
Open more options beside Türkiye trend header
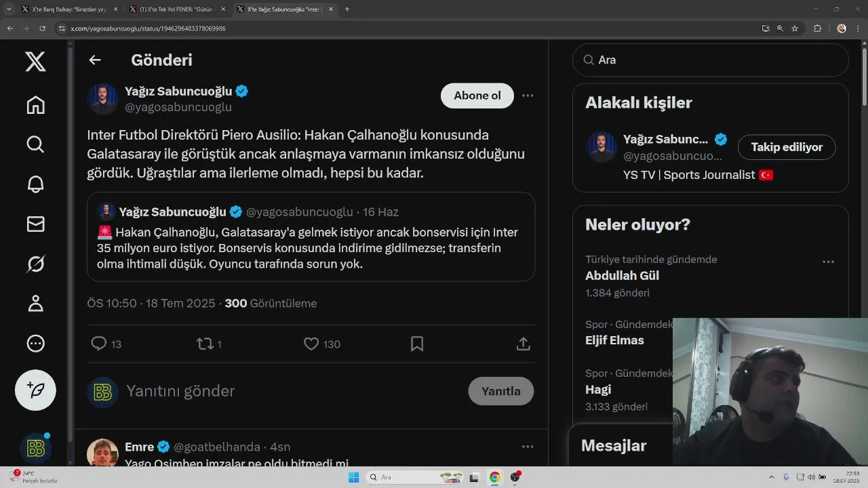828,262
